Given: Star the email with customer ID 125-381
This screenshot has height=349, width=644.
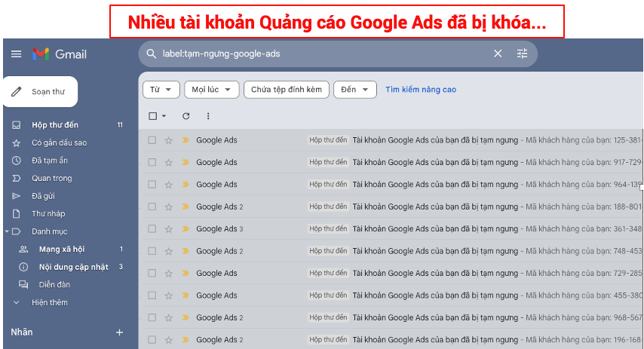Looking at the screenshot, I should [168, 140].
